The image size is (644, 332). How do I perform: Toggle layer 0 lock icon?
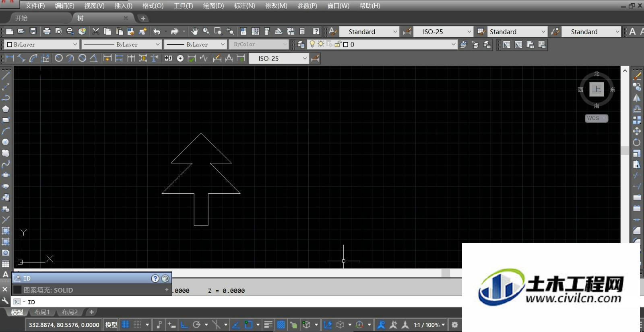[338, 44]
